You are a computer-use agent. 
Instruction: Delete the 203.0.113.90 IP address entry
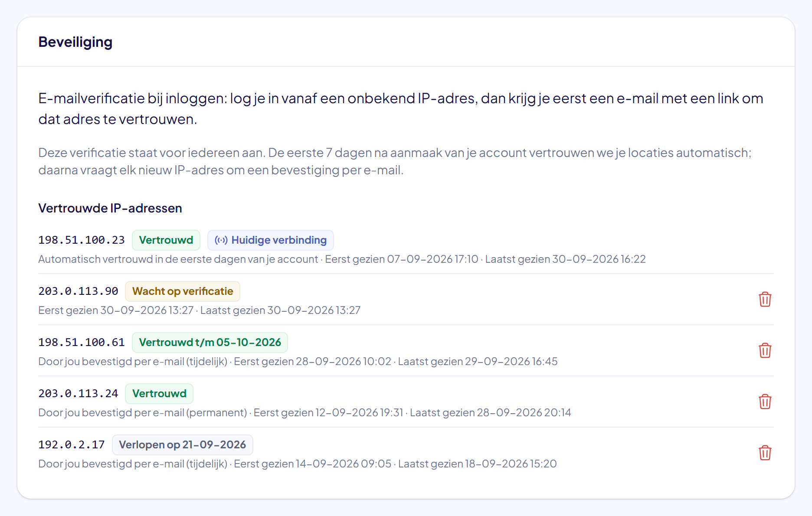coord(765,299)
